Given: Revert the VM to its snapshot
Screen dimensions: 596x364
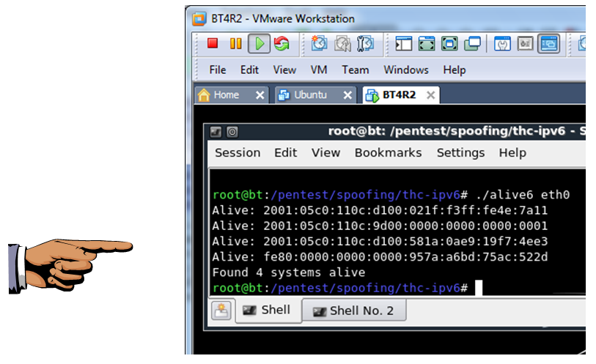Looking at the screenshot, I should 342,44.
